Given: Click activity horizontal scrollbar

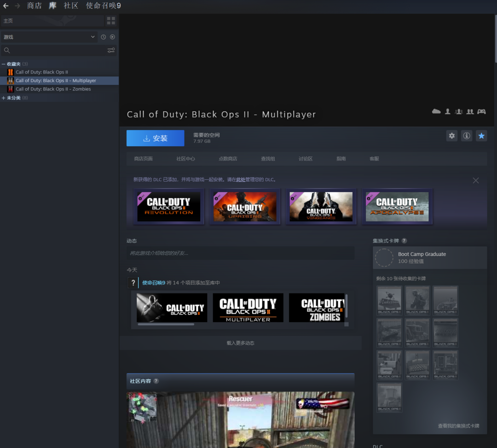Looking at the screenshot, I should pos(166,324).
